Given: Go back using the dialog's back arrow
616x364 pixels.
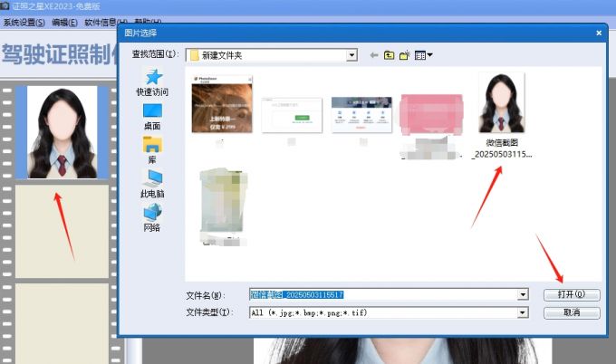Looking at the screenshot, I should (x=373, y=55).
